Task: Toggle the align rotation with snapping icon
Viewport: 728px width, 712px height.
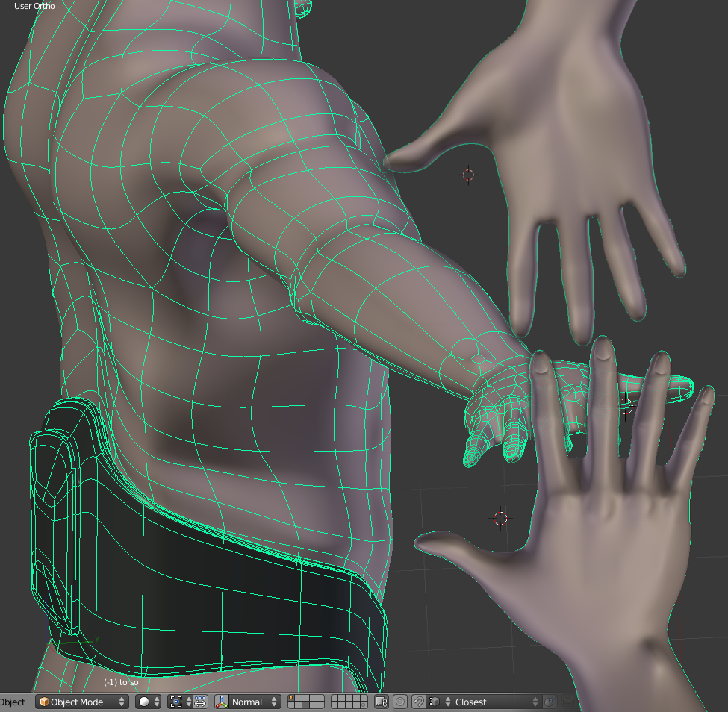Action: point(550,702)
